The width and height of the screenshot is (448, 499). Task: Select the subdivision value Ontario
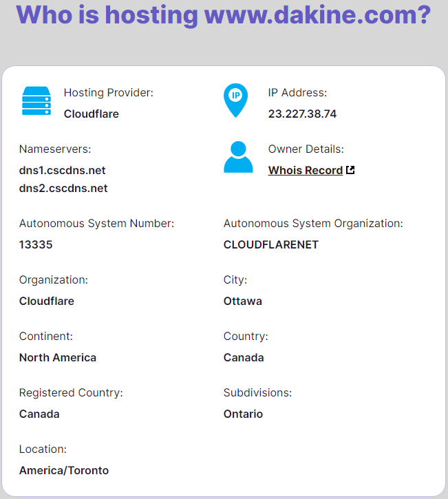click(x=243, y=414)
